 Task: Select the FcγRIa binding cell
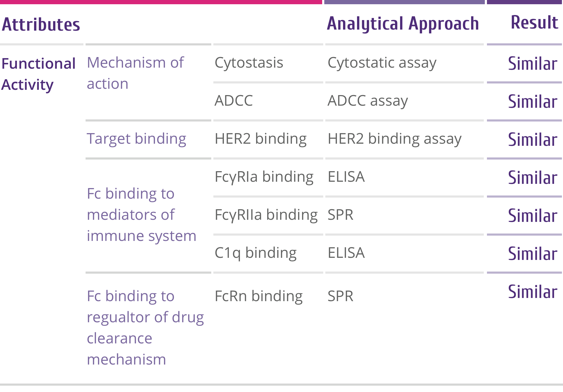264,177
